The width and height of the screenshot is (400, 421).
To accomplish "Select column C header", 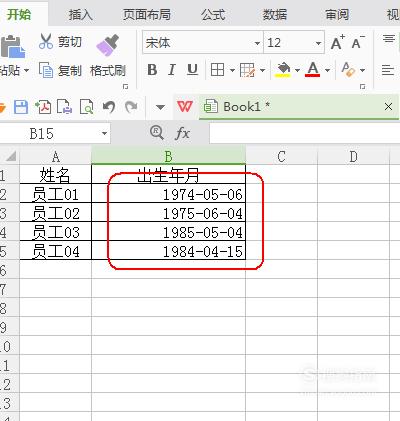I will coord(282,156).
